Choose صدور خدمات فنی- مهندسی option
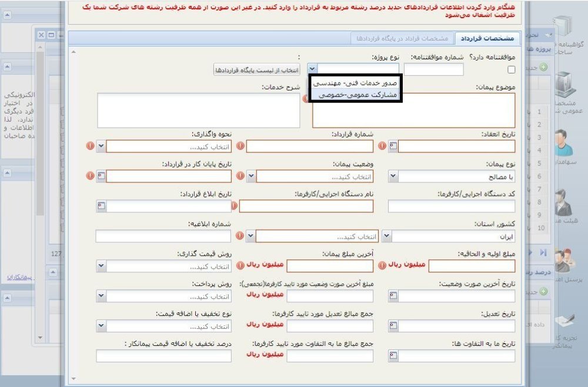 [355, 84]
